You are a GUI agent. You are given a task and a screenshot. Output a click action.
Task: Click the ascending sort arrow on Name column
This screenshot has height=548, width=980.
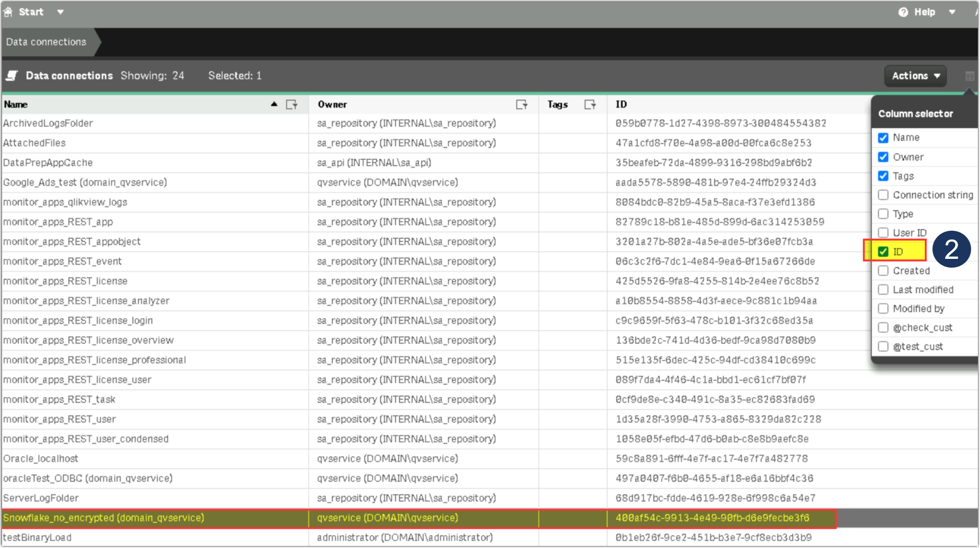click(274, 104)
